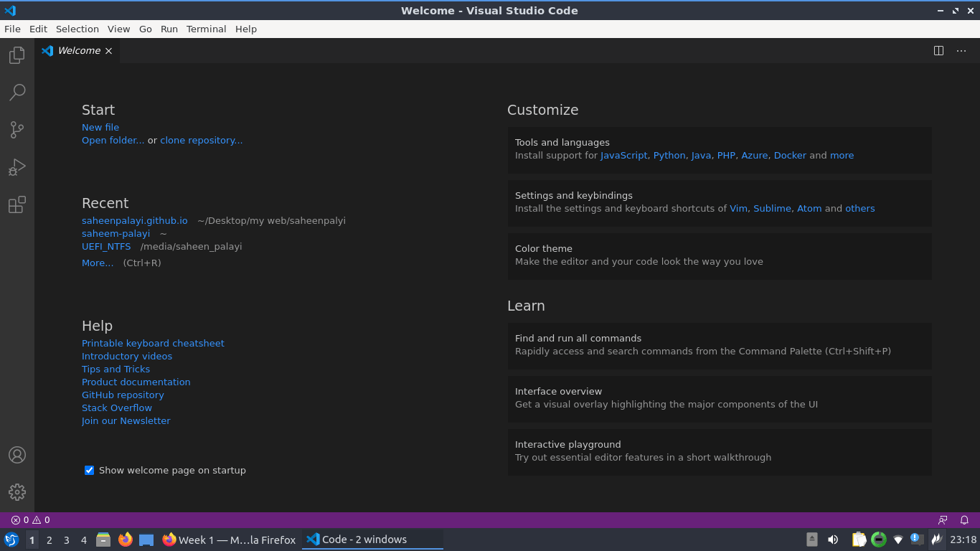Open the Search view in activity bar

tap(17, 93)
